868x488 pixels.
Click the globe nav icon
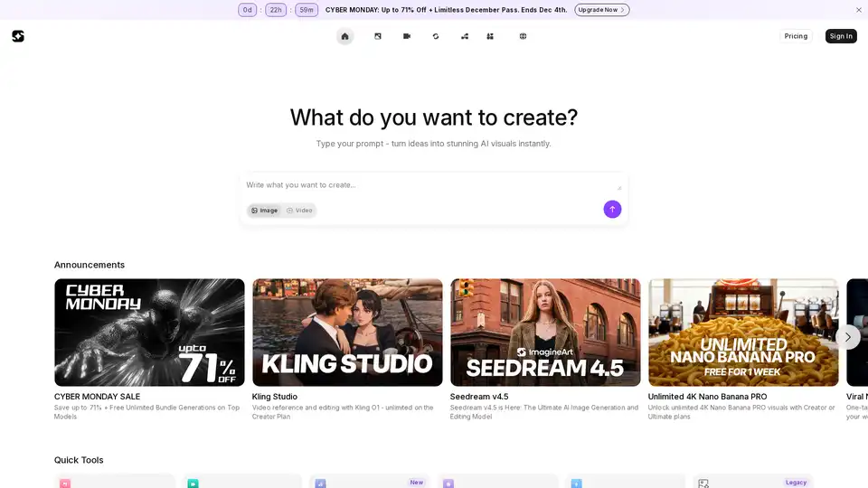coord(523,36)
